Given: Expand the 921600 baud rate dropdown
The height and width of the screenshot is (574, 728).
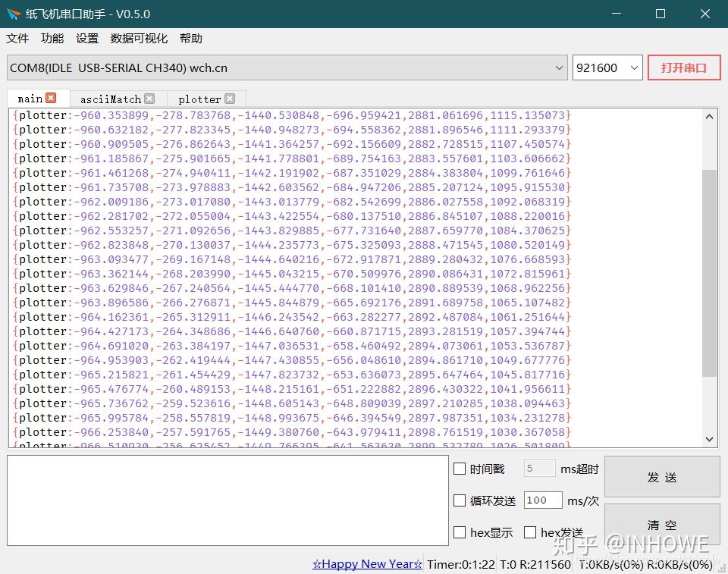Looking at the screenshot, I should [634, 67].
